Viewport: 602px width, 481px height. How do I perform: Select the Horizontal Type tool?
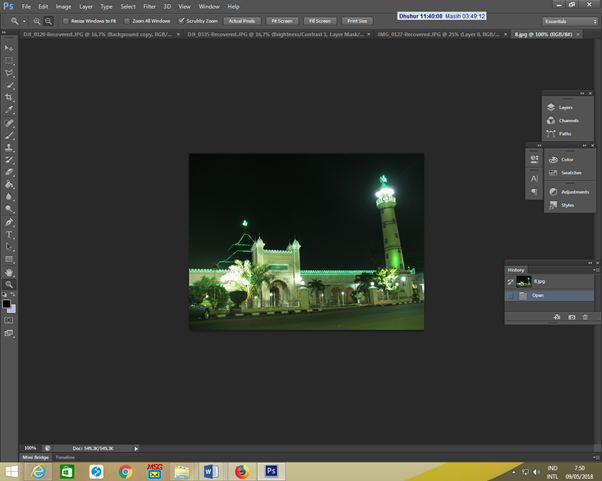9,235
